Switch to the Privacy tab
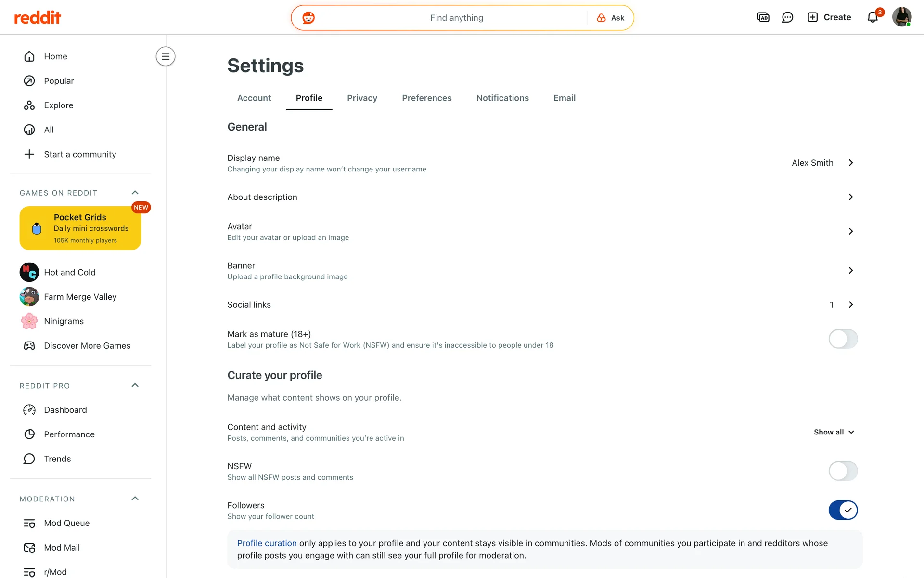The image size is (924, 578). pos(362,98)
